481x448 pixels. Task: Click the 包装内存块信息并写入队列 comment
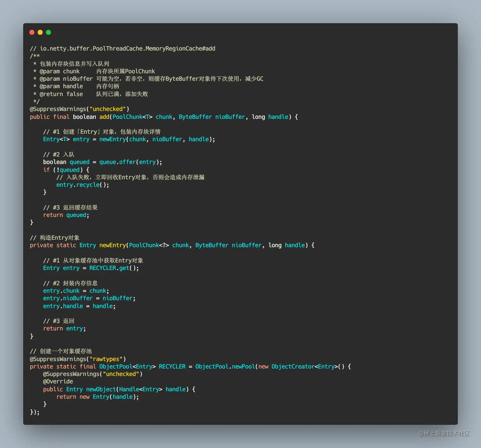(x=74, y=63)
